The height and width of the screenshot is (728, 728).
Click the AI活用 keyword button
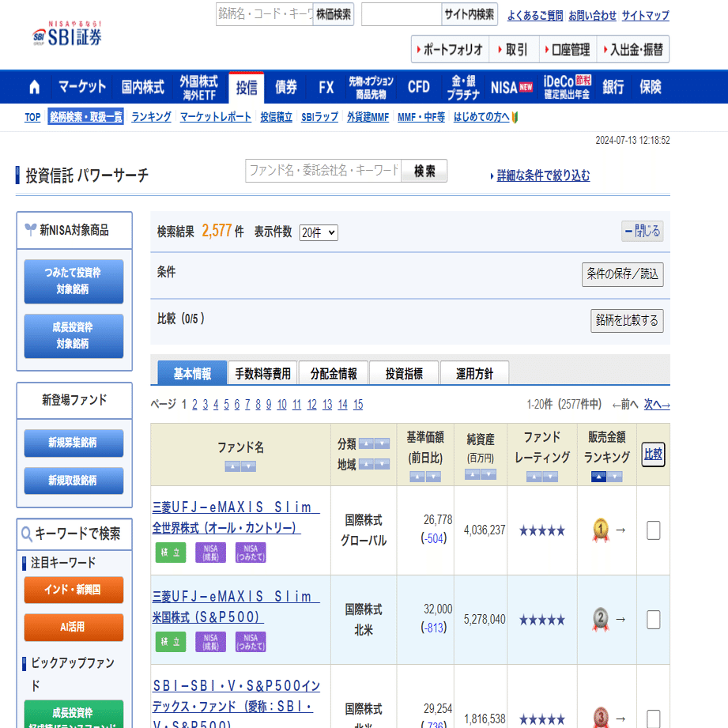tap(74, 628)
